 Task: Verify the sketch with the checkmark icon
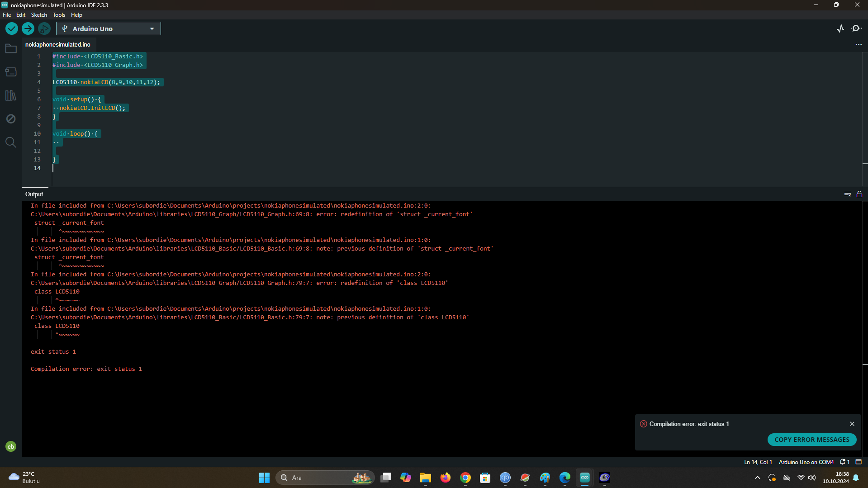click(x=11, y=28)
